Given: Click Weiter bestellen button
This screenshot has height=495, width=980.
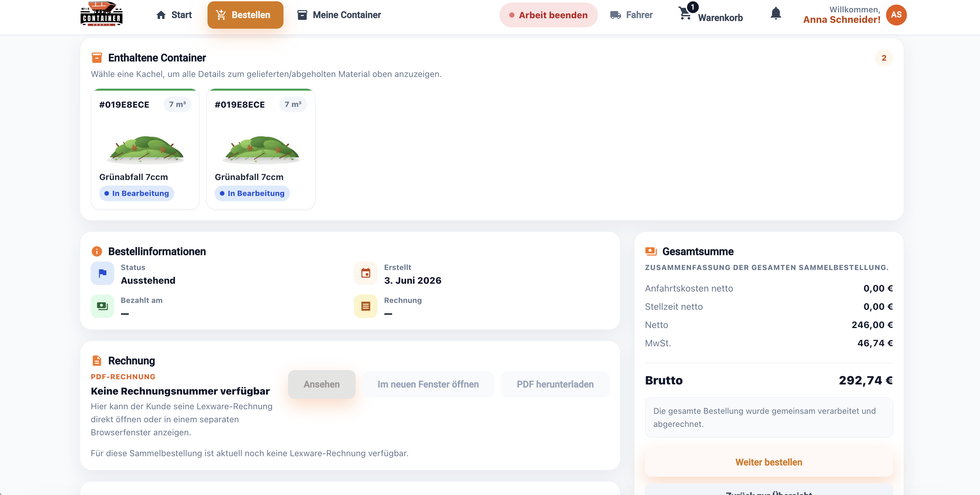Looking at the screenshot, I should tap(769, 462).
